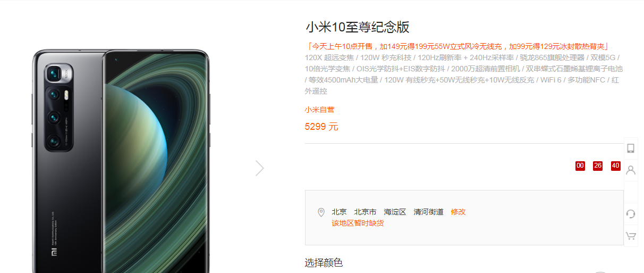Image resolution: width=644 pixels, height=273 pixels.
Task: Open the mobile app icon in sidebar
Action: (x=631, y=148)
